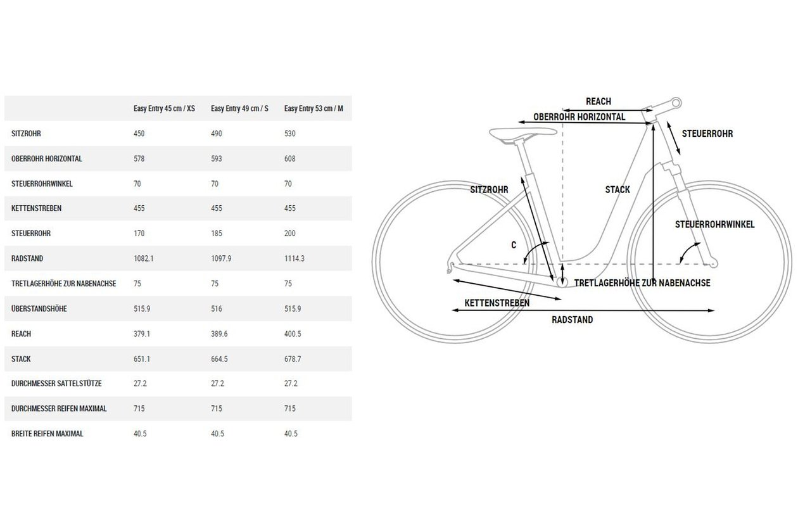Select the DURCHMESSER SATTELSTÜTZE row label
798x532 pixels.
tap(56, 384)
